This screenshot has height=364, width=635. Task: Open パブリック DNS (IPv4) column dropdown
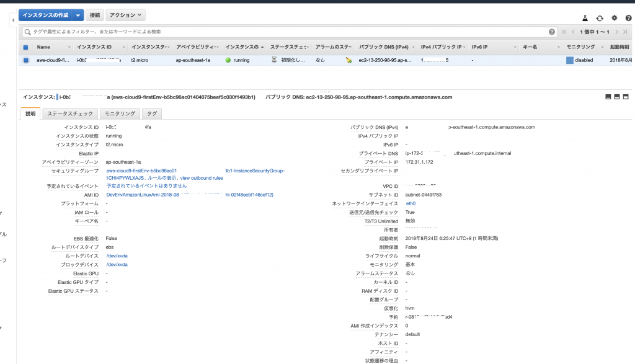tap(413, 47)
